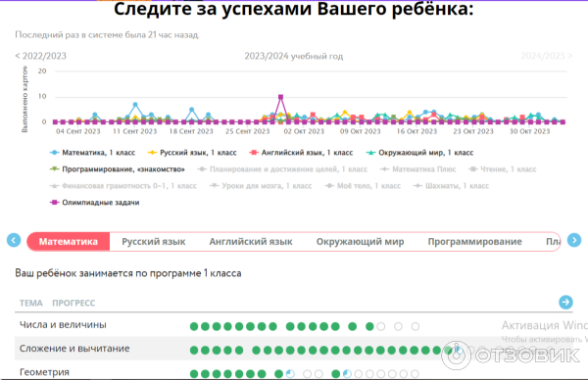Image resolution: width=588 pixels, height=380 pixels.
Task: Click the ТЕМА column header
Action: (x=31, y=303)
